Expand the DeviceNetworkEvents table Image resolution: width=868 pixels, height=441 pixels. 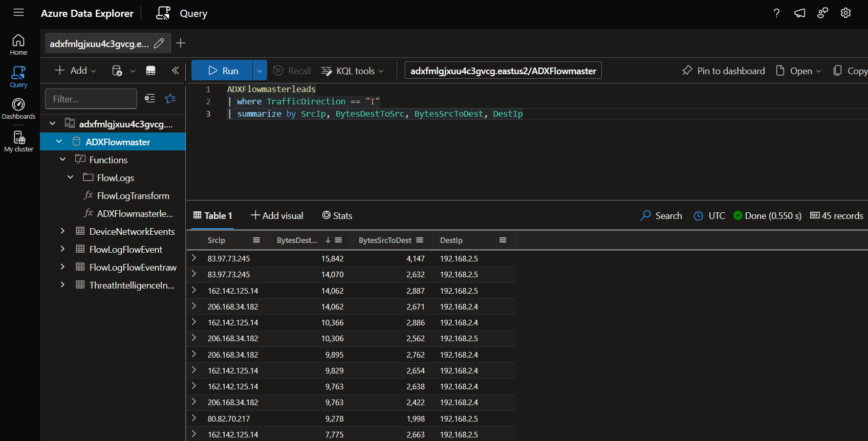pos(62,231)
